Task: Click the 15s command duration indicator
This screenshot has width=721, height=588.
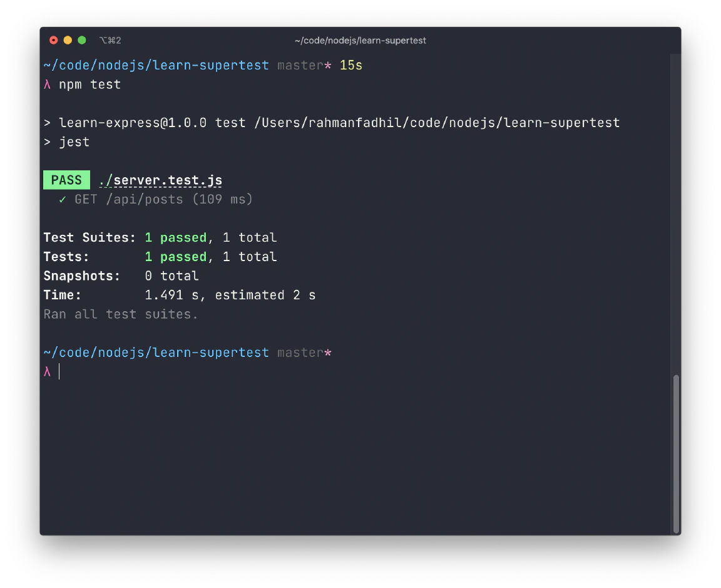Action: coord(351,65)
